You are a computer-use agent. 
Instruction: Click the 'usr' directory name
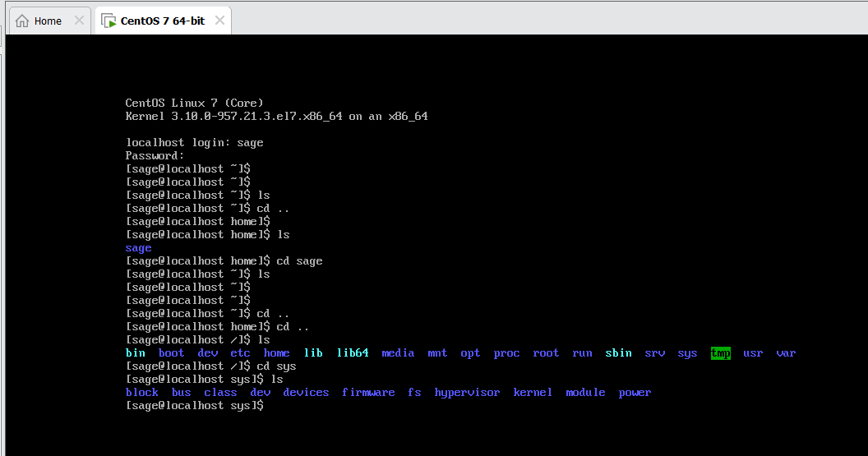click(753, 353)
